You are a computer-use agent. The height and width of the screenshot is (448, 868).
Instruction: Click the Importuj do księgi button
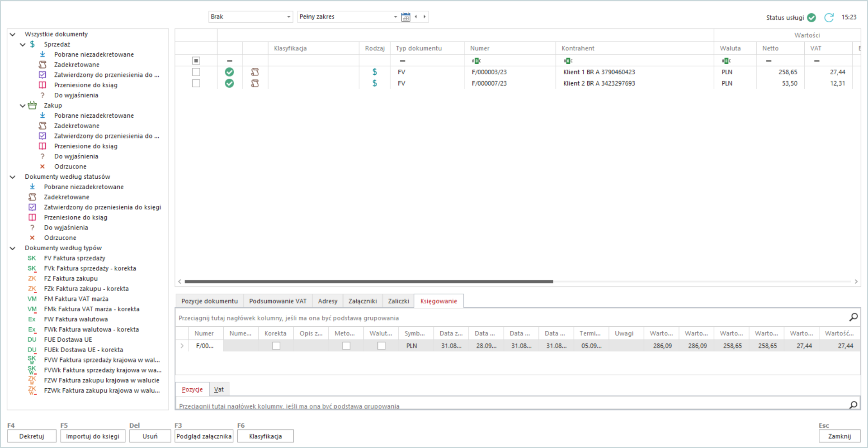93,436
